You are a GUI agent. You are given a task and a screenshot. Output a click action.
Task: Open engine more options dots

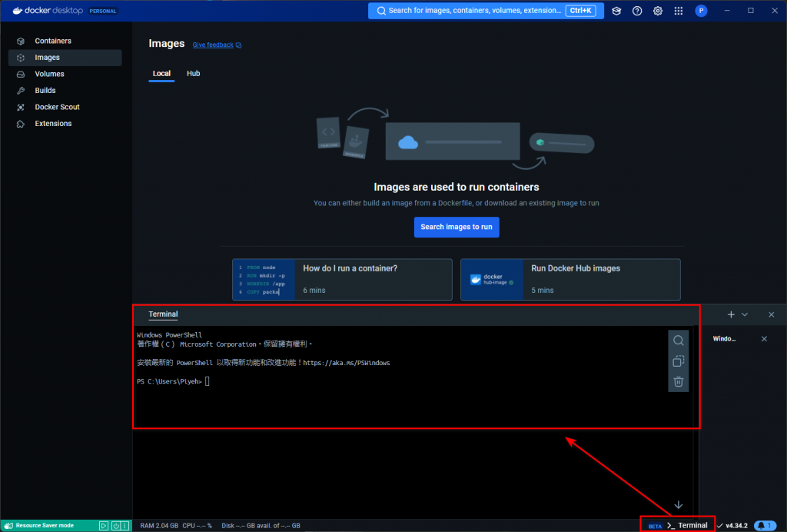point(125,526)
